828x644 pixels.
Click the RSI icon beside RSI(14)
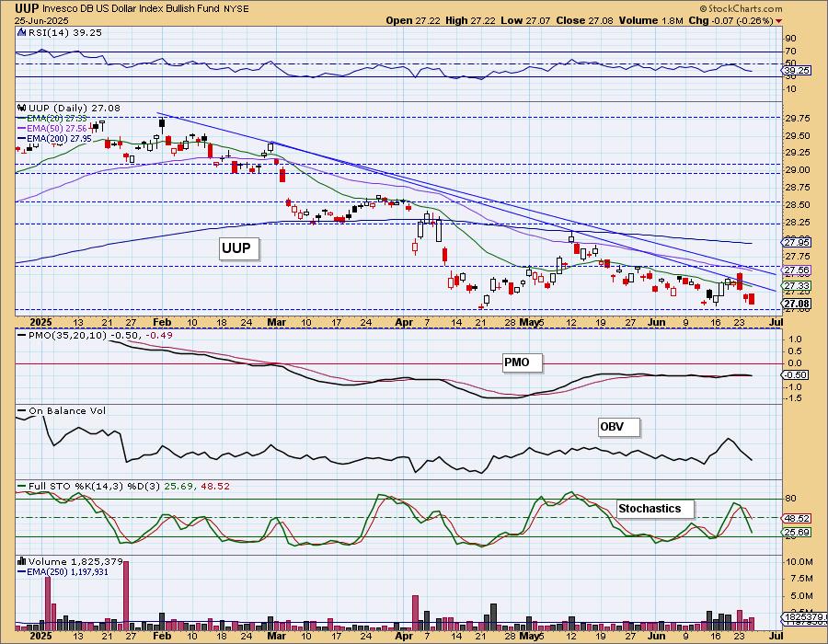coord(22,32)
